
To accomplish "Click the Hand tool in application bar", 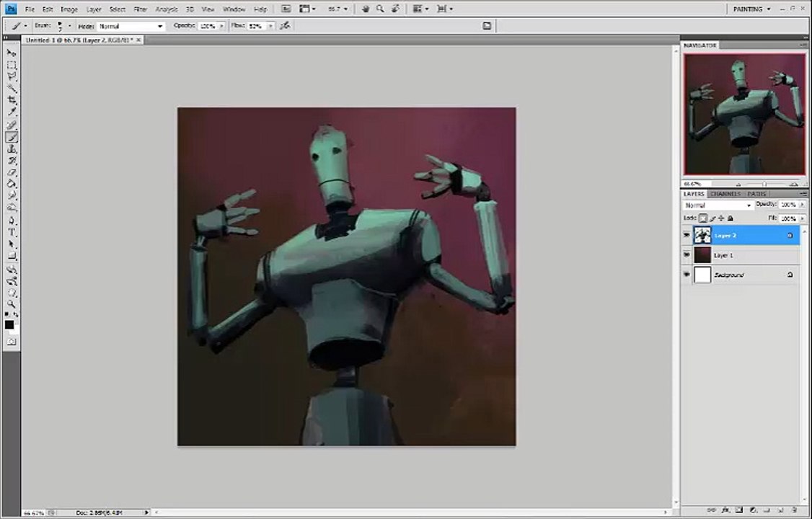I will click(366, 9).
